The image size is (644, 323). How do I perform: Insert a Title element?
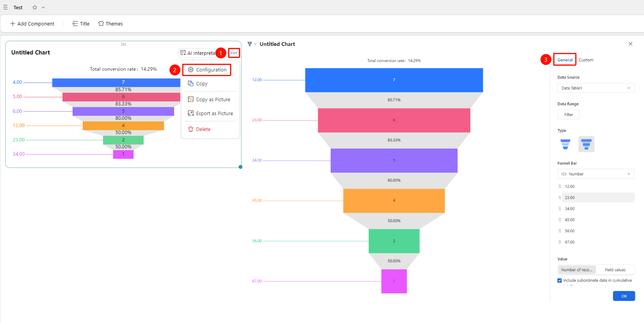(x=81, y=24)
